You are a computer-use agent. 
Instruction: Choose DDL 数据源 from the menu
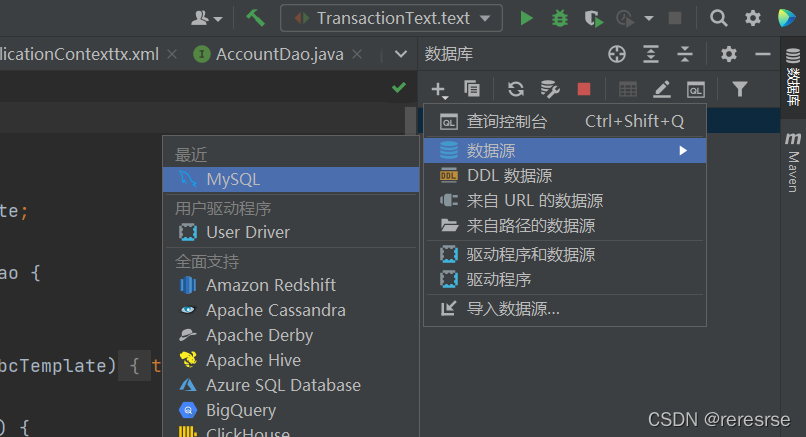pyautogui.click(x=564, y=176)
